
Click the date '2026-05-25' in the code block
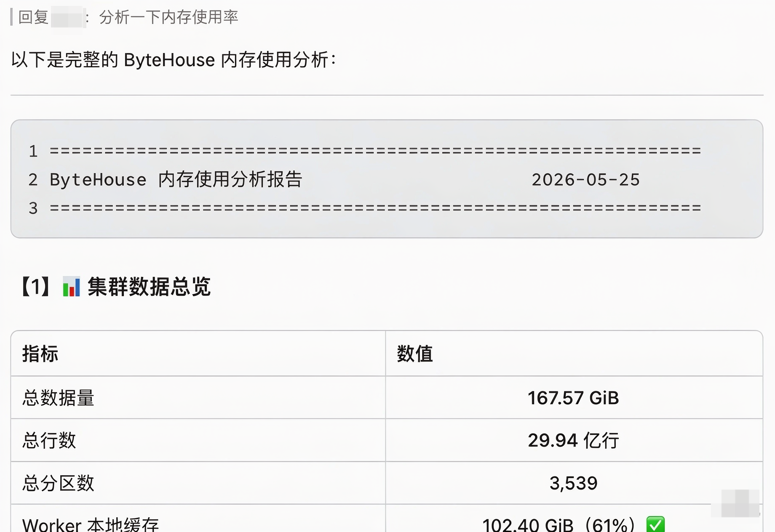click(585, 180)
